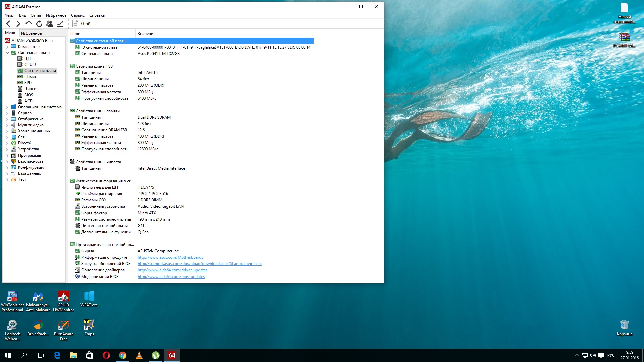Select the ЦП item in the tree
The height and width of the screenshot is (362, 644).
pyautogui.click(x=27, y=59)
